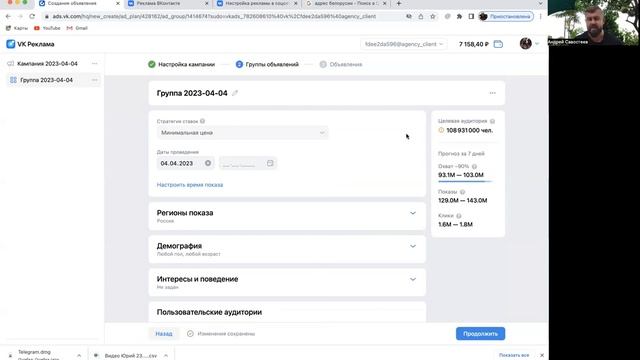Open the three-dot menu on group card
640x360 pixels.
[x=493, y=93]
